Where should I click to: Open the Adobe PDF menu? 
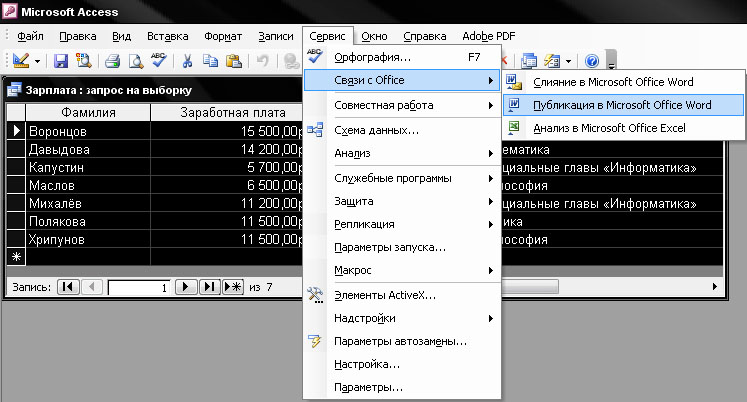(489, 36)
